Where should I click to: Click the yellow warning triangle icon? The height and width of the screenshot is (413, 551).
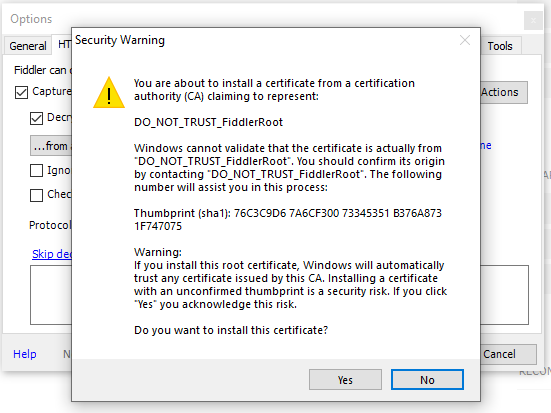coord(109,93)
